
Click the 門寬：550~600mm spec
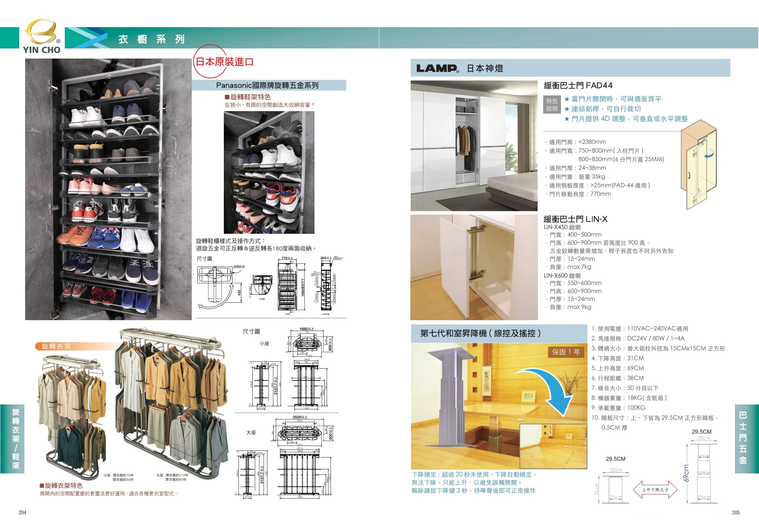[574, 283]
